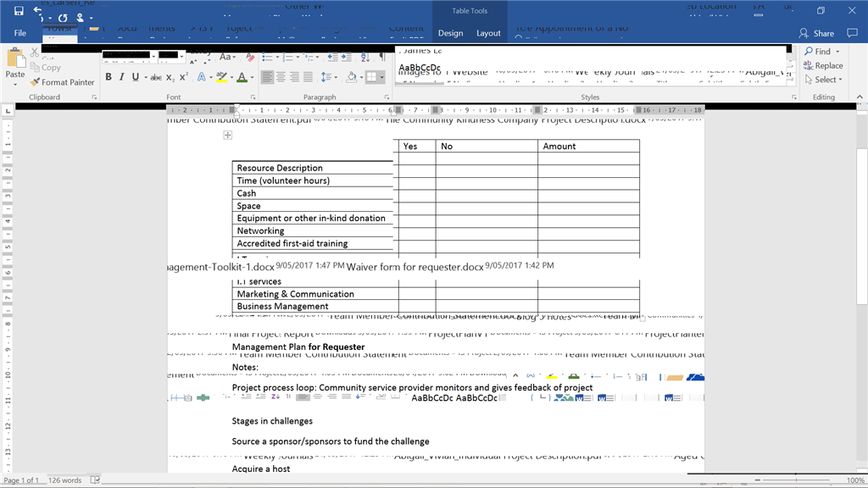This screenshot has width=868, height=488.
Task: Open the font size combo box
Action: (171, 55)
